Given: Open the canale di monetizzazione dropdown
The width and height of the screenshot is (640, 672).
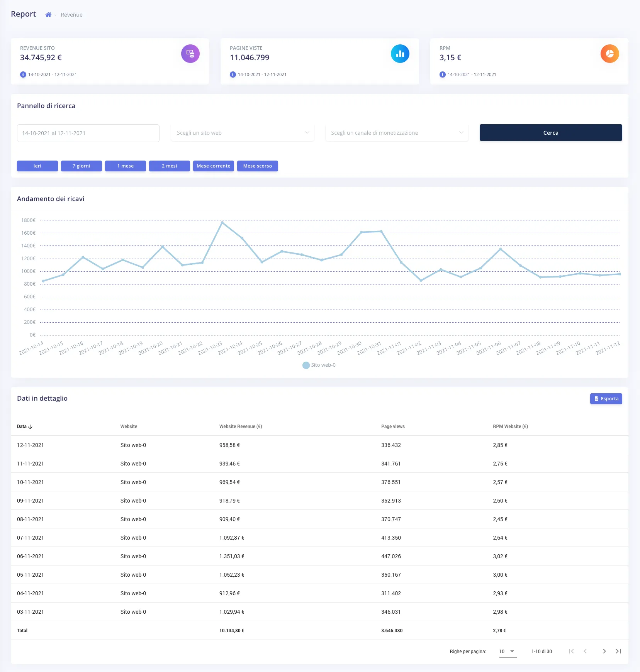Looking at the screenshot, I should 397,133.
